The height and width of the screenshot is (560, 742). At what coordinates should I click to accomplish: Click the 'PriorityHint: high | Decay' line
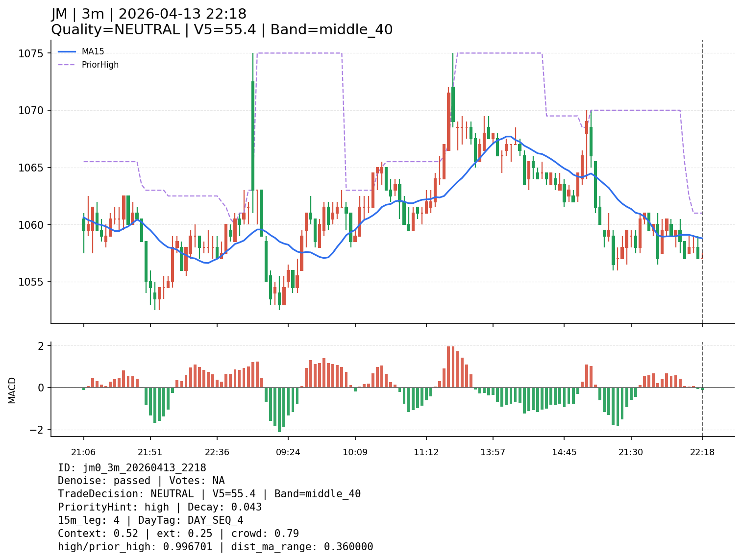click(160, 508)
